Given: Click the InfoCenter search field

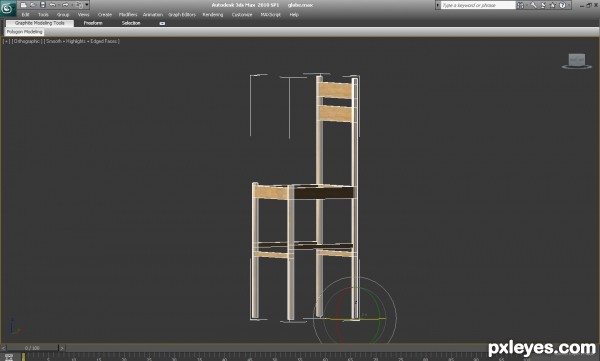Looking at the screenshot, I should pos(478,5).
